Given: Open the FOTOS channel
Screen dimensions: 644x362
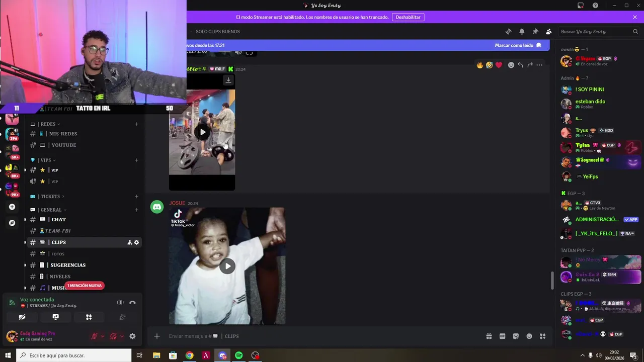Looking at the screenshot, I should point(85,253).
